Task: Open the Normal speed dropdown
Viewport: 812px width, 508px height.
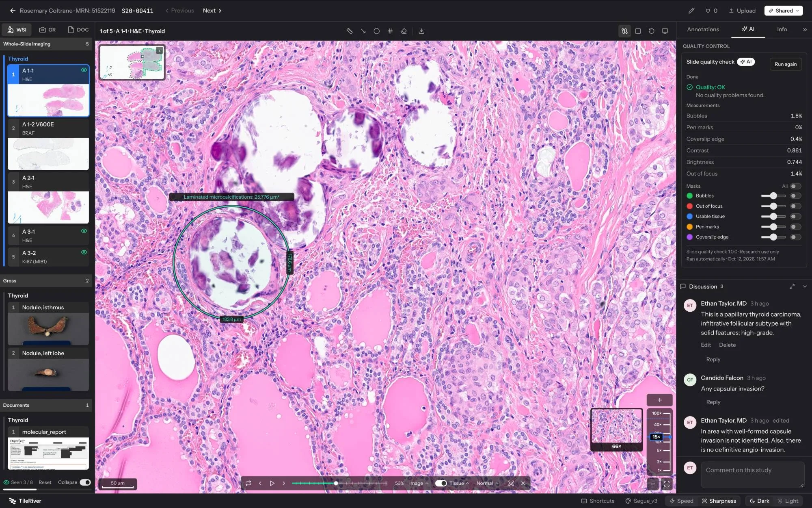Action: [487, 483]
